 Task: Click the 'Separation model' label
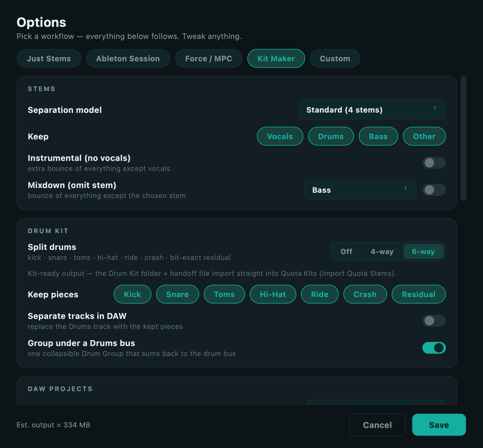(64, 110)
